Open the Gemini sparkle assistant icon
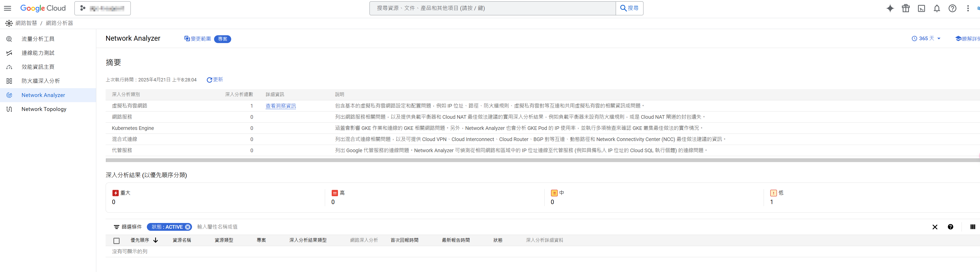980x272 pixels. pyautogui.click(x=890, y=8)
